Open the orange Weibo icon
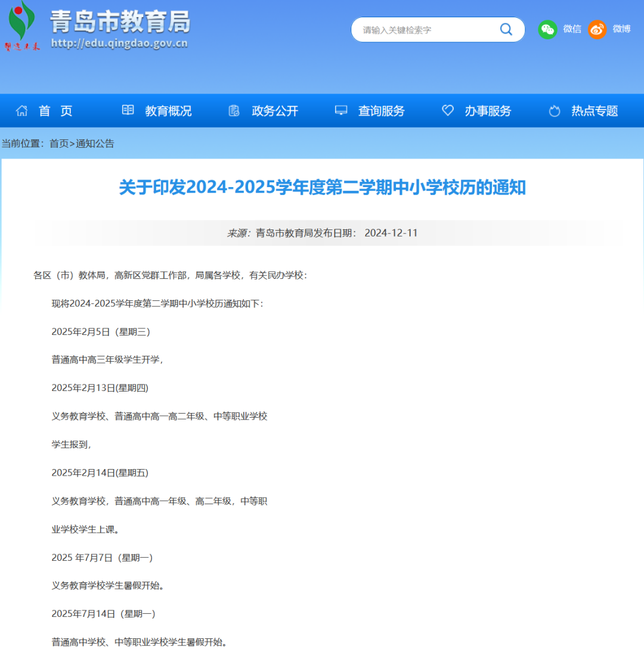644x652 pixels. click(x=597, y=30)
